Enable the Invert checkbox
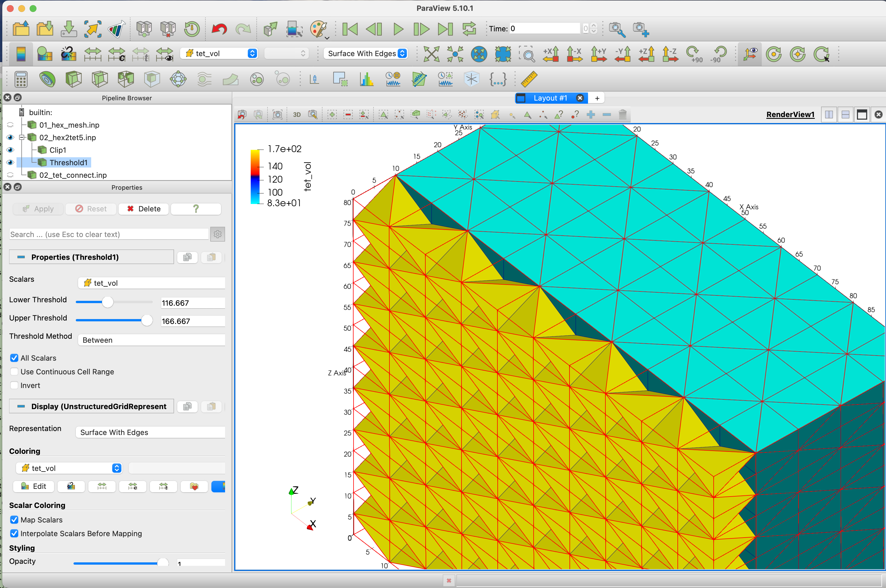This screenshot has height=588, width=886. pyautogui.click(x=14, y=385)
